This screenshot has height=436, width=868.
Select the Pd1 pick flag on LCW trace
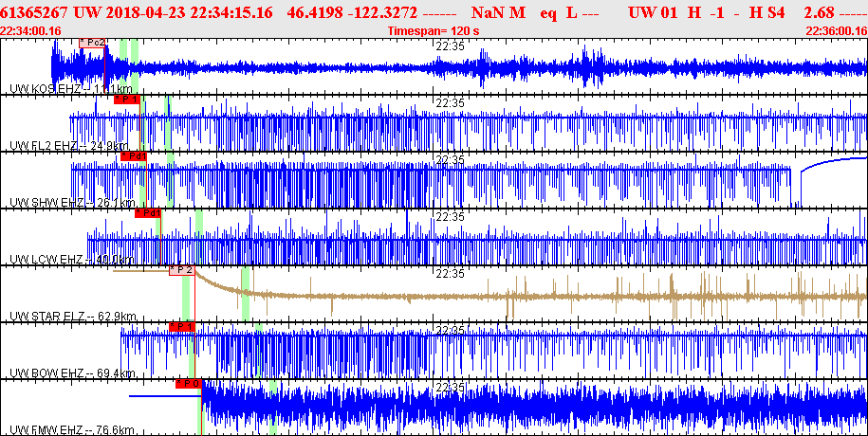click(x=148, y=213)
